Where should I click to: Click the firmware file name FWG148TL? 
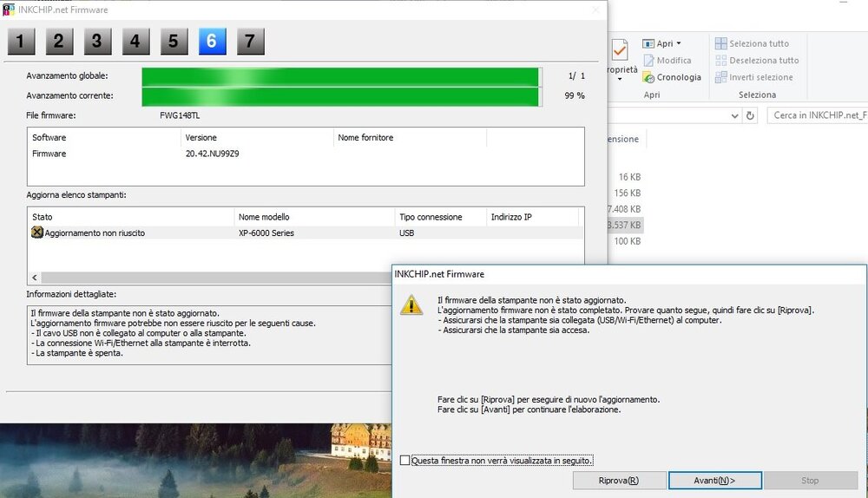[x=180, y=115]
